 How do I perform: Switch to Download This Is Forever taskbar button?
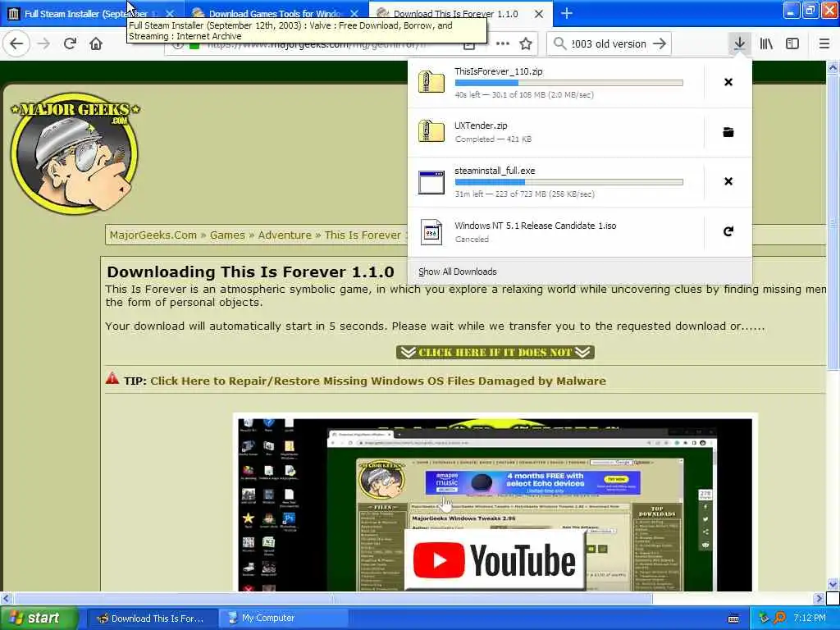coord(152,619)
